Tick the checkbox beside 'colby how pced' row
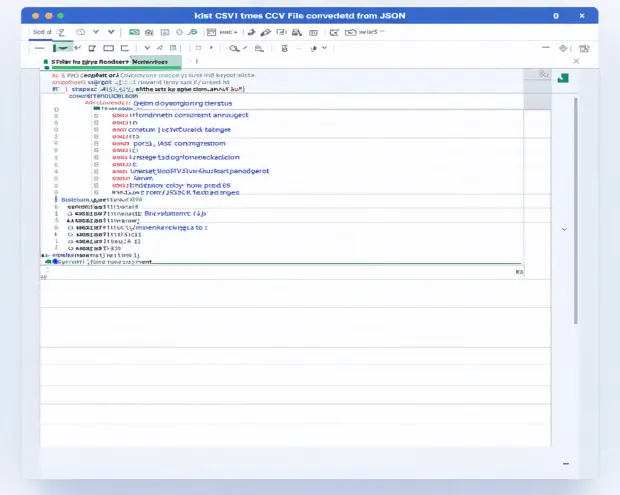The image size is (620, 495). point(96,185)
